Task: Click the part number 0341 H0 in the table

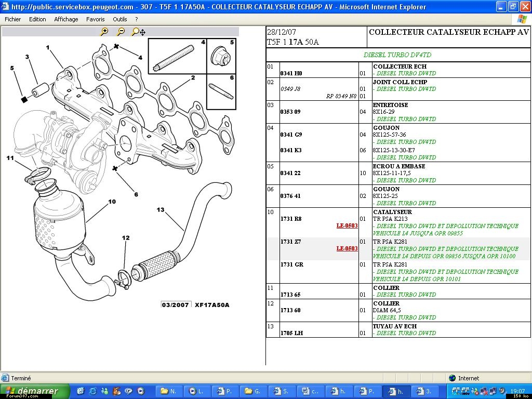Action: 291,74
